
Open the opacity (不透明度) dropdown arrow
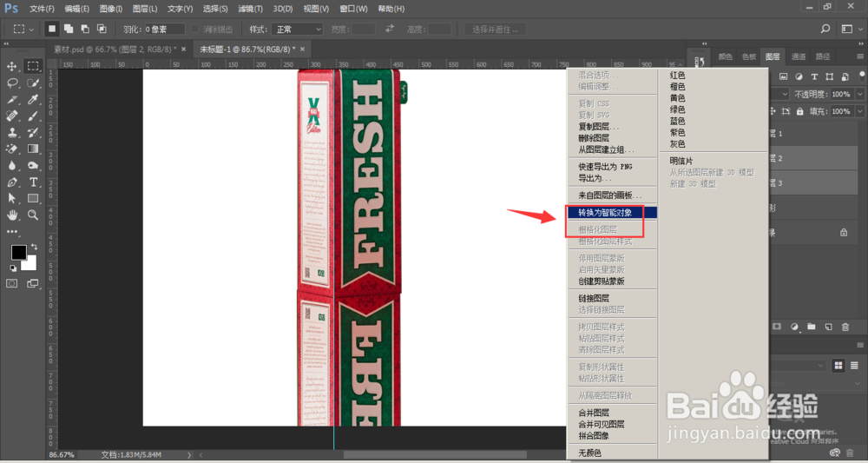859,95
